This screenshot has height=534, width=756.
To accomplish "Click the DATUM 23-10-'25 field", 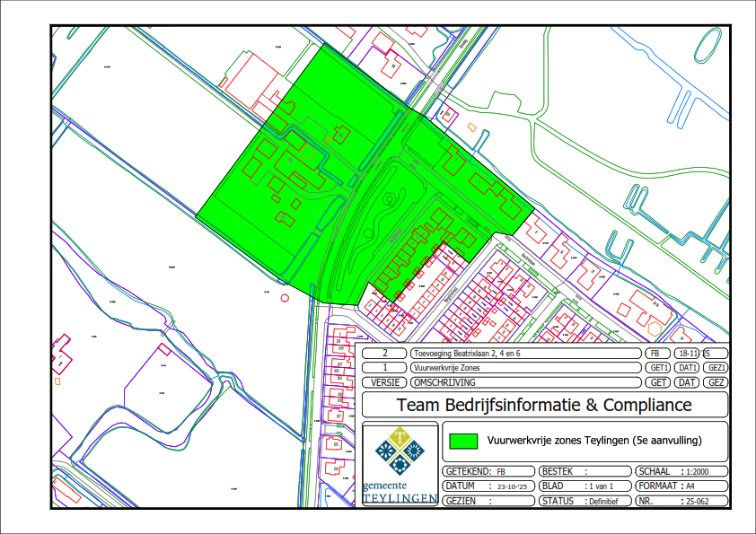I will [x=489, y=486].
